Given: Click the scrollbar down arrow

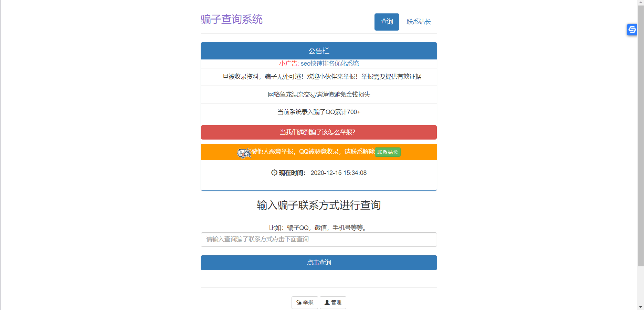Looking at the screenshot, I should point(641,307).
